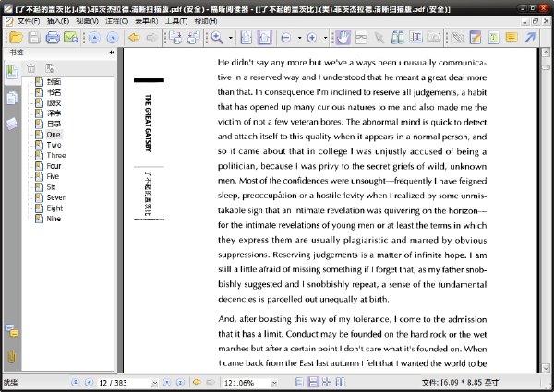Select the 目录 bookmark

coord(54,124)
